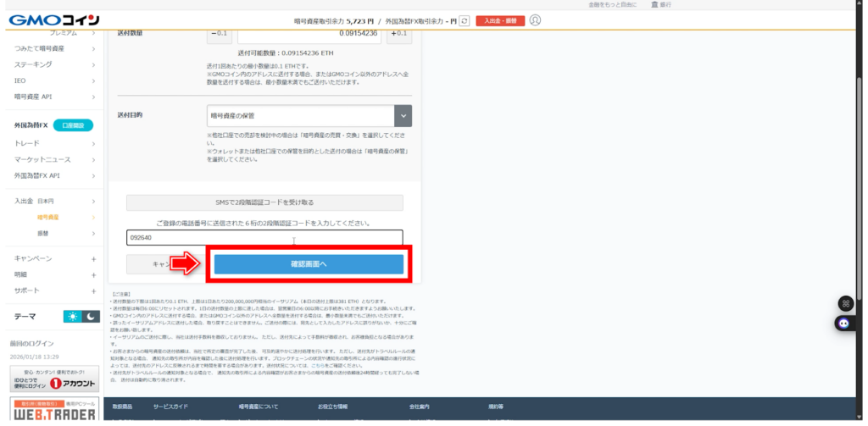Click the dark grid widget icon
The image size is (868, 426).
pos(843,303)
